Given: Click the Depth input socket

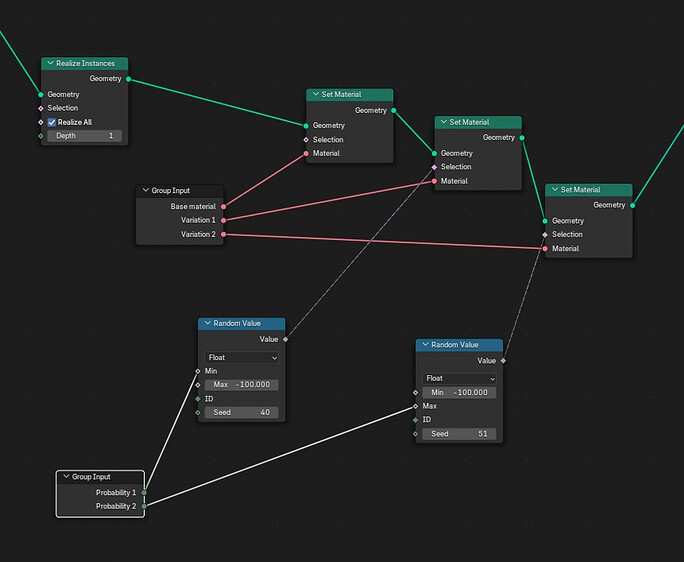Looking at the screenshot, I should tap(41, 136).
